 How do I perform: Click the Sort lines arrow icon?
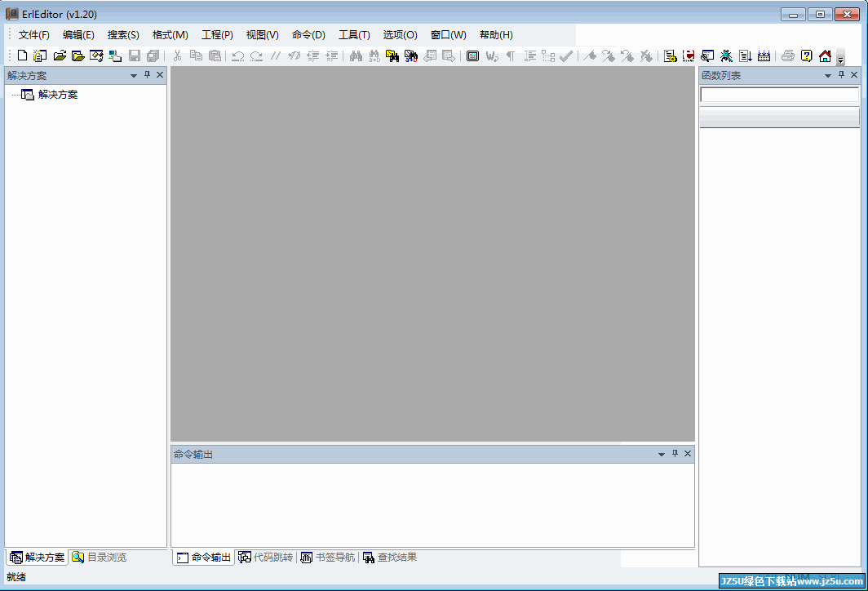click(x=745, y=56)
